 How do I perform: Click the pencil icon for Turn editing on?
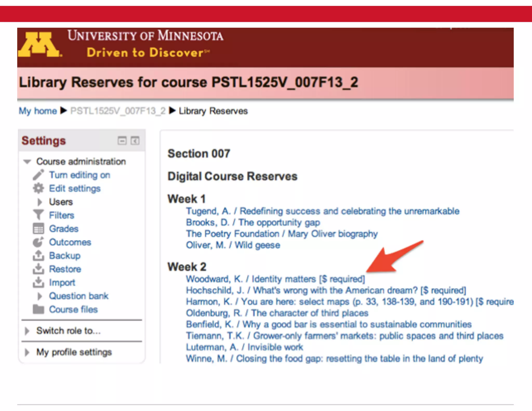[38, 175]
